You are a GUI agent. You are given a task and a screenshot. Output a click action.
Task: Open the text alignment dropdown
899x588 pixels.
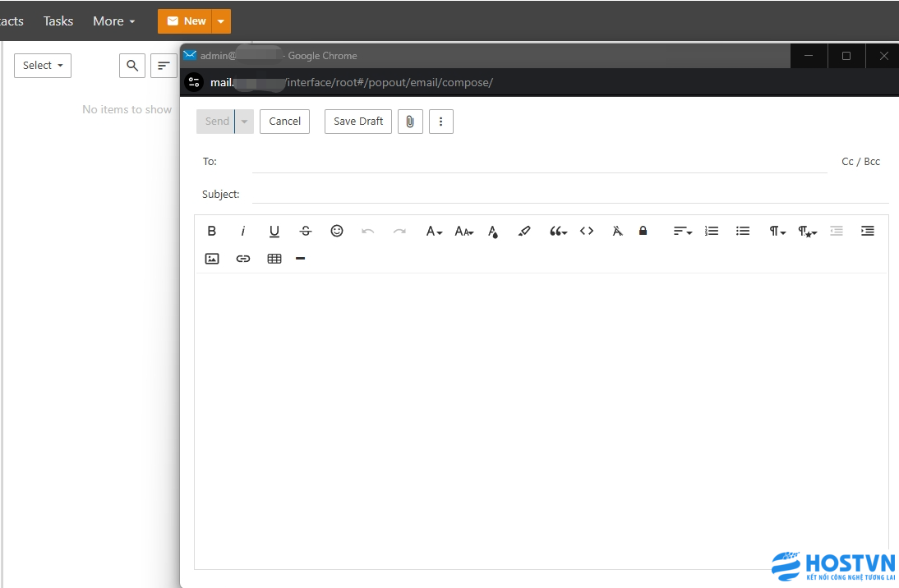pos(682,232)
